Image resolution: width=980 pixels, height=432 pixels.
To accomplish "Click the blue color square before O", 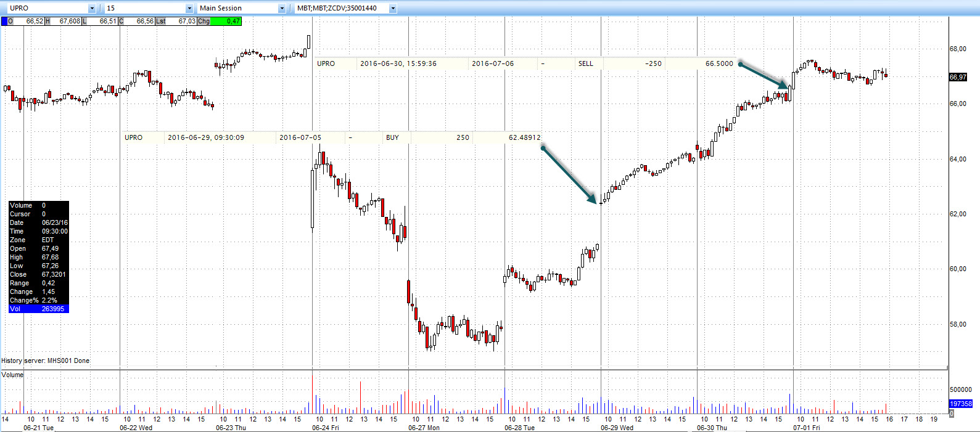I will point(4,21).
